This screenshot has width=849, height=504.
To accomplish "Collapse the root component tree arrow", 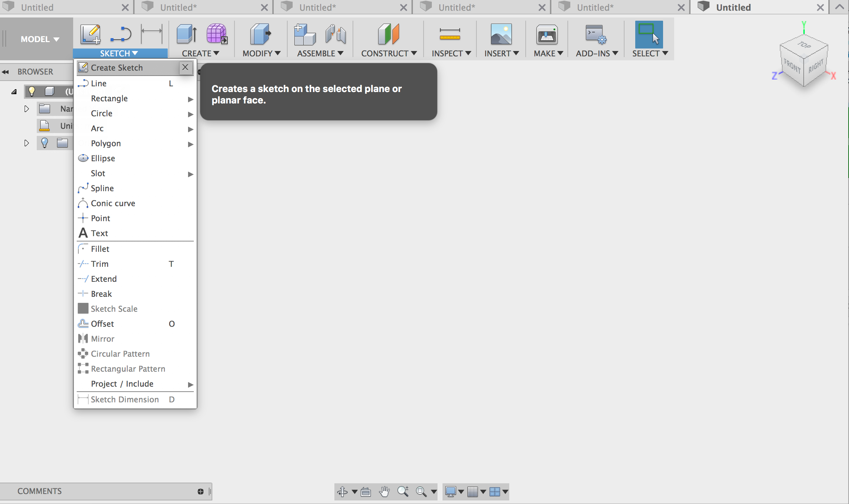I will (x=14, y=92).
